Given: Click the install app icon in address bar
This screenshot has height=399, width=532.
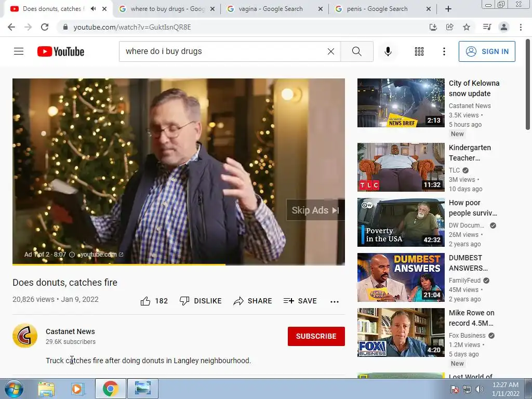Looking at the screenshot, I should pos(433,27).
